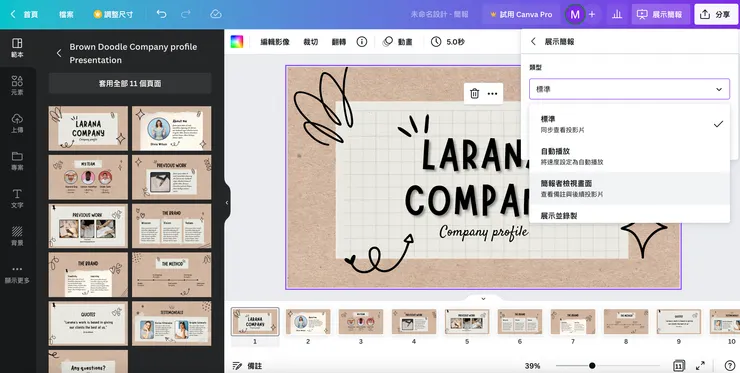The width and height of the screenshot is (740, 373).
Task: Click 翻轉 flip tool
Action: [x=339, y=42]
